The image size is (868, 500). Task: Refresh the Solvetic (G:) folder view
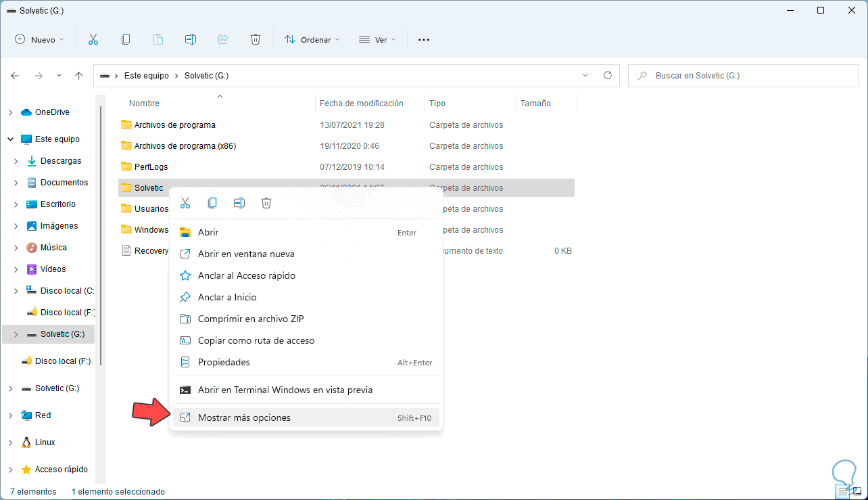(607, 76)
